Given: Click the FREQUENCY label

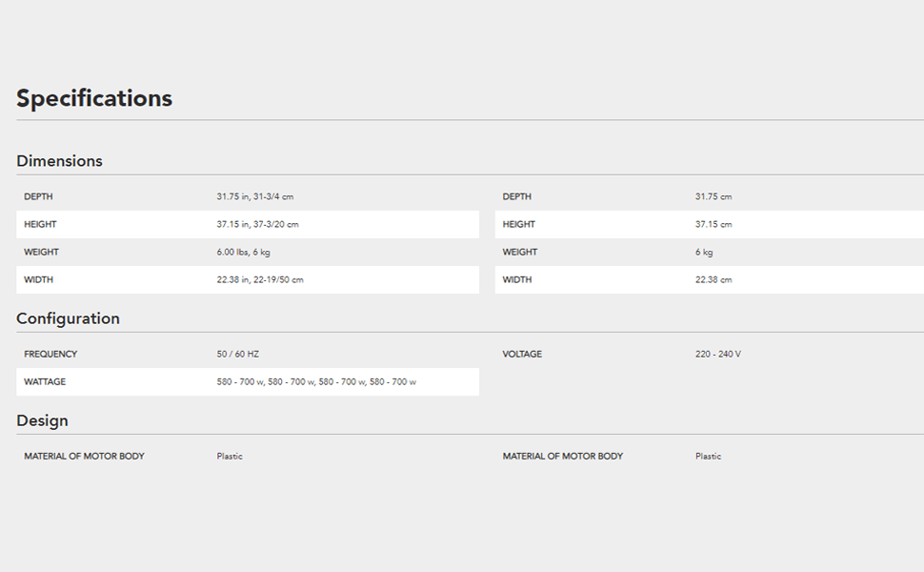Looking at the screenshot, I should pos(50,354).
